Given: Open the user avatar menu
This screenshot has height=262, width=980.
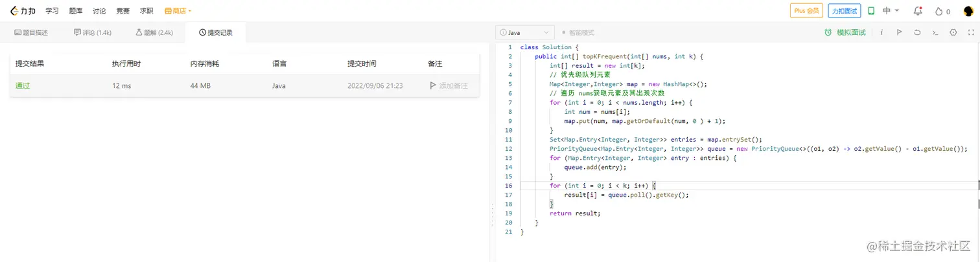Looking at the screenshot, I should click(968, 11).
